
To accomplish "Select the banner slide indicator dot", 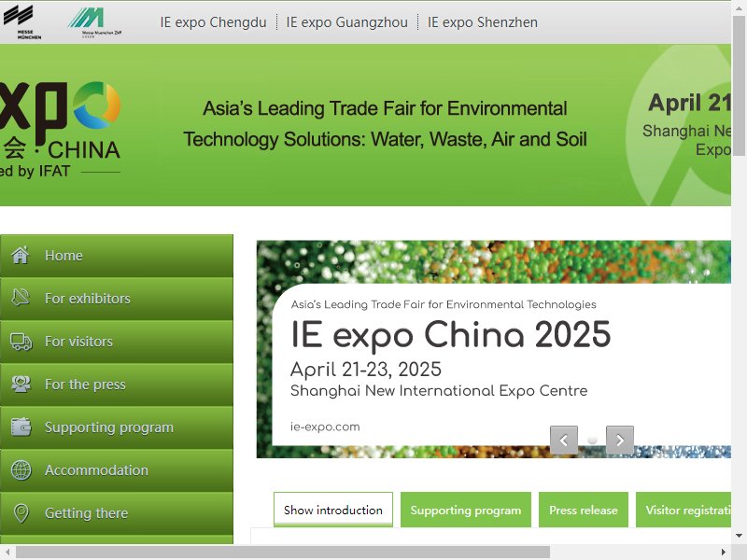I will tap(592, 440).
